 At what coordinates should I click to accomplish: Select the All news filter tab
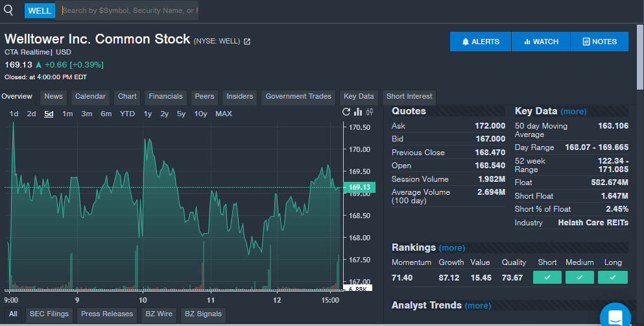[13, 314]
